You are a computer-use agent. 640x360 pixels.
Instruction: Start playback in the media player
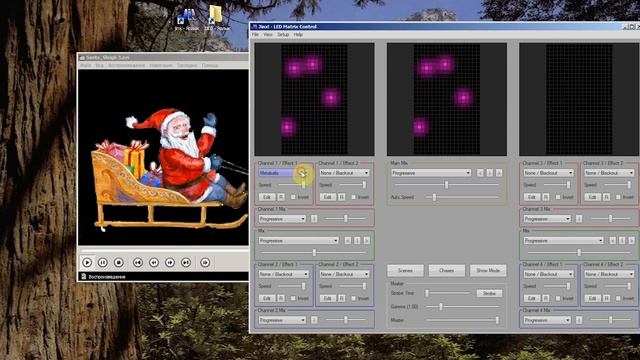click(x=87, y=262)
